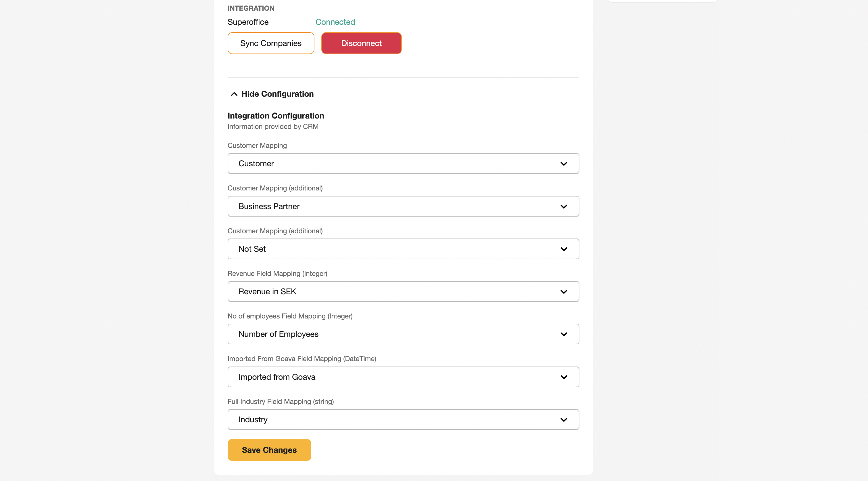Image resolution: width=868 pixels, height=481 pixels.
Task: Disconnect the Superoffice integration
Action: 361,43
